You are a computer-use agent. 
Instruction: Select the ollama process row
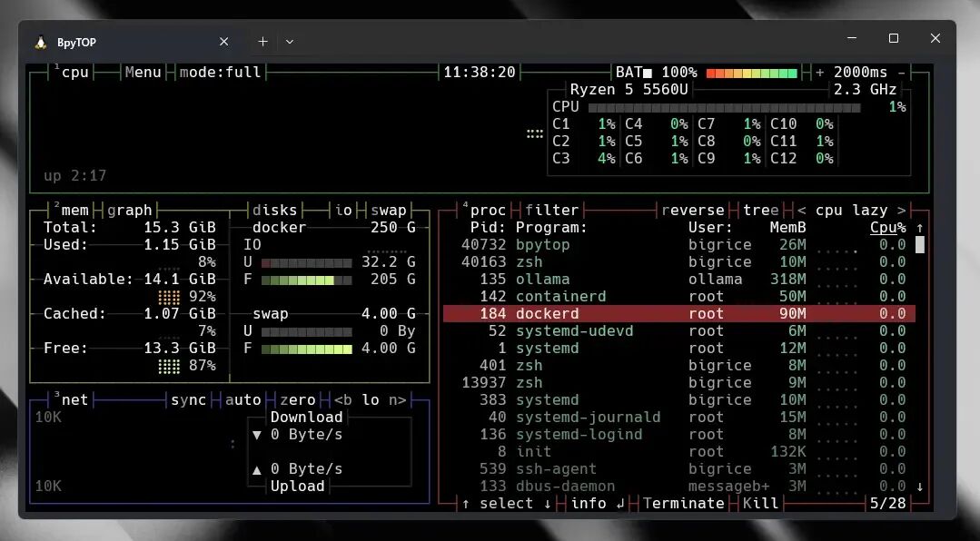678,280
